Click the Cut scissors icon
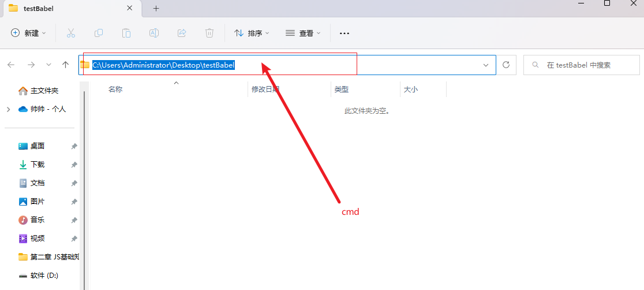 [70, 34]
